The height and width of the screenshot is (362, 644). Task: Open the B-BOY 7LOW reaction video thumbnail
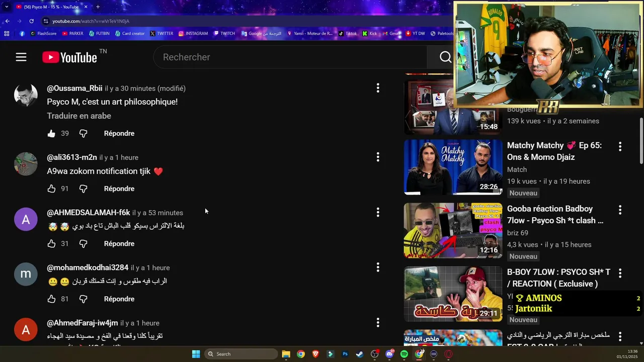tap(453, 294)
